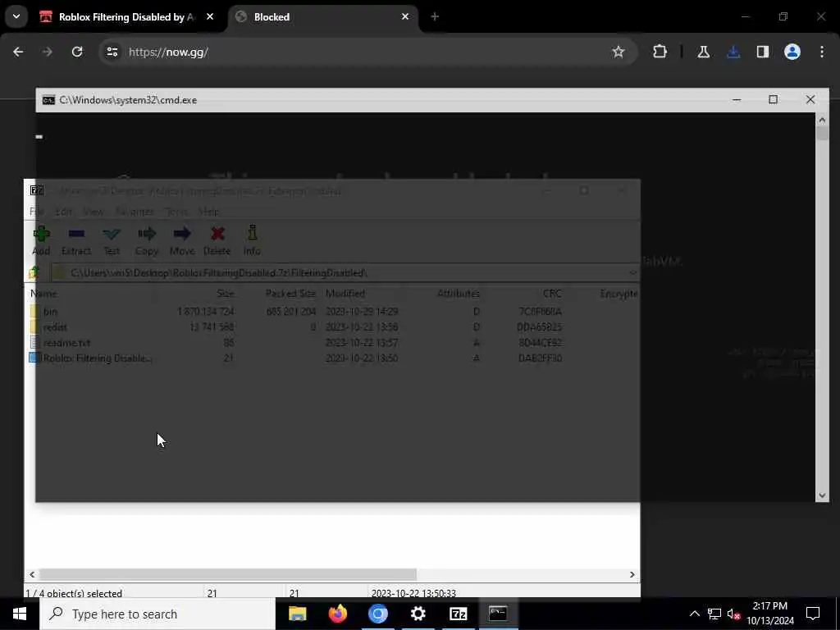This screenshot has height=630, width=840.
Task: Open the 7-Zip Tools menu
Action: click(x=176, y=212)
